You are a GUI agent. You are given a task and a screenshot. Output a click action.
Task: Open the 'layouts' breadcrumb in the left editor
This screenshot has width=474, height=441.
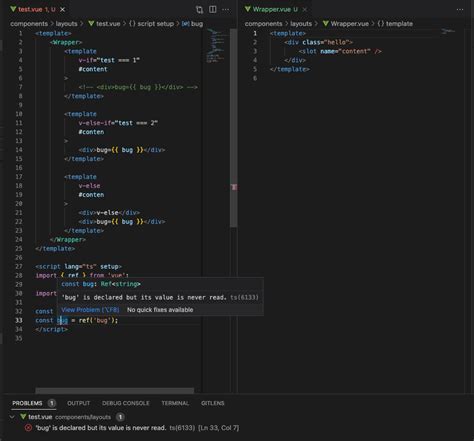pyautogui.click(x=66, y=24)
